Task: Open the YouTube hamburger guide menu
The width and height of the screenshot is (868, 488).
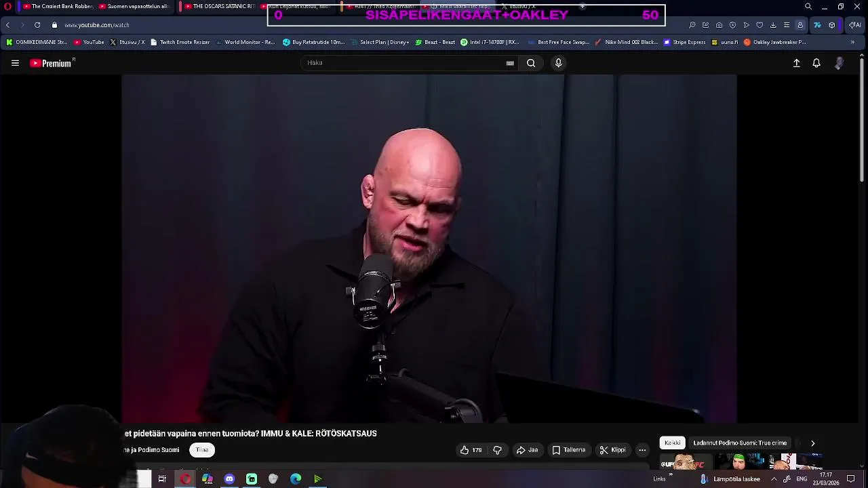Action: [x=15, y=63]
